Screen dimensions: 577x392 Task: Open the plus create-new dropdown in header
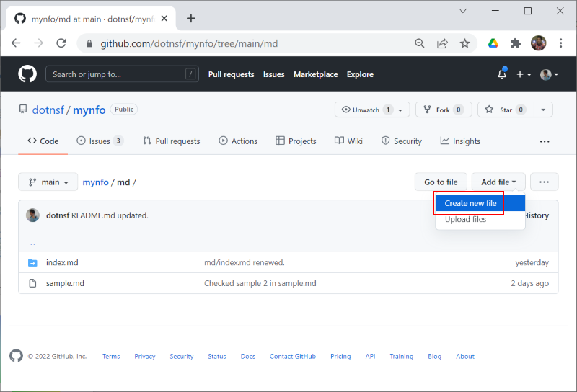click(x=524, y=74)
